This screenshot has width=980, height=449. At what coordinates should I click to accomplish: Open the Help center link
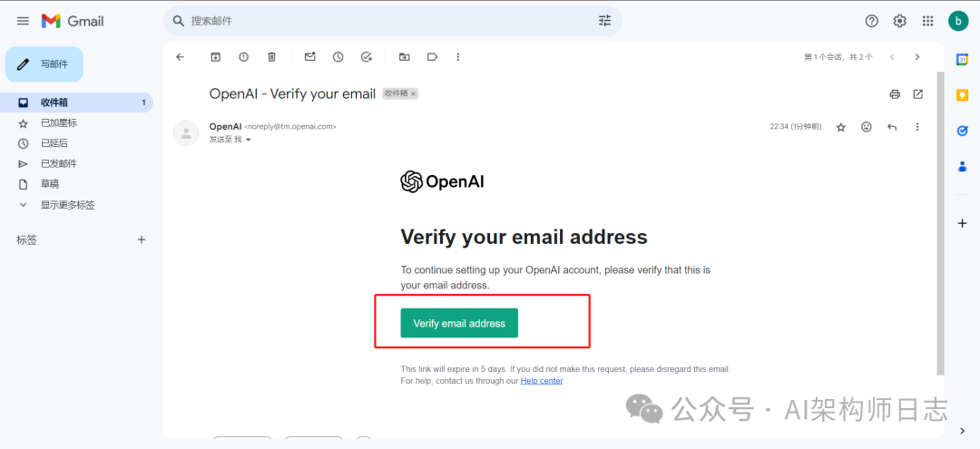tap(542, 381)
